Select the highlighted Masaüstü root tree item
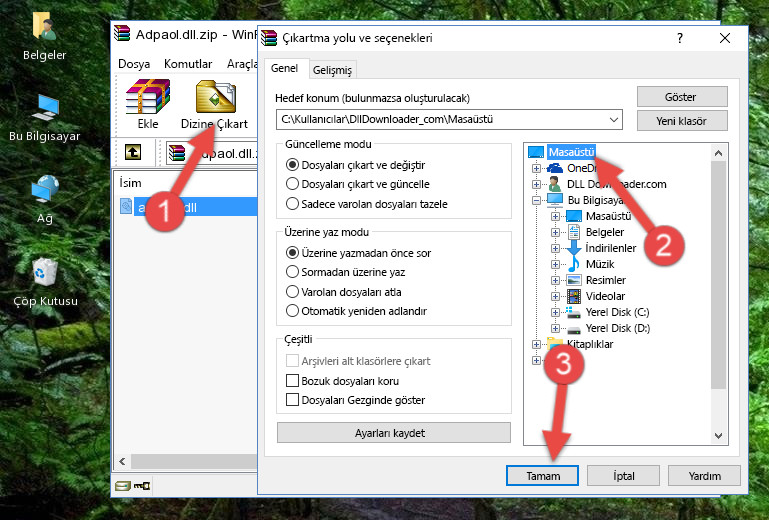Screen dimensions: 769x520 click(x=571, y=152)
